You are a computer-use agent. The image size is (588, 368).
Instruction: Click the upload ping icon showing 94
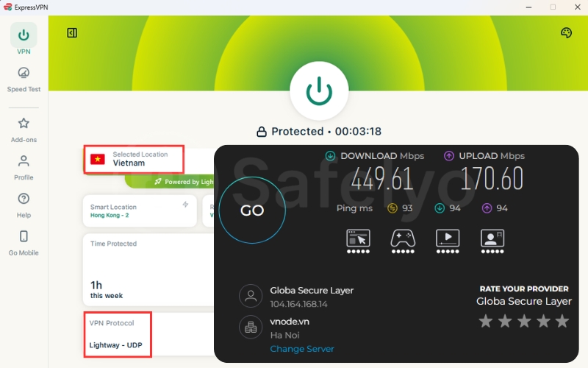(487, 208)
